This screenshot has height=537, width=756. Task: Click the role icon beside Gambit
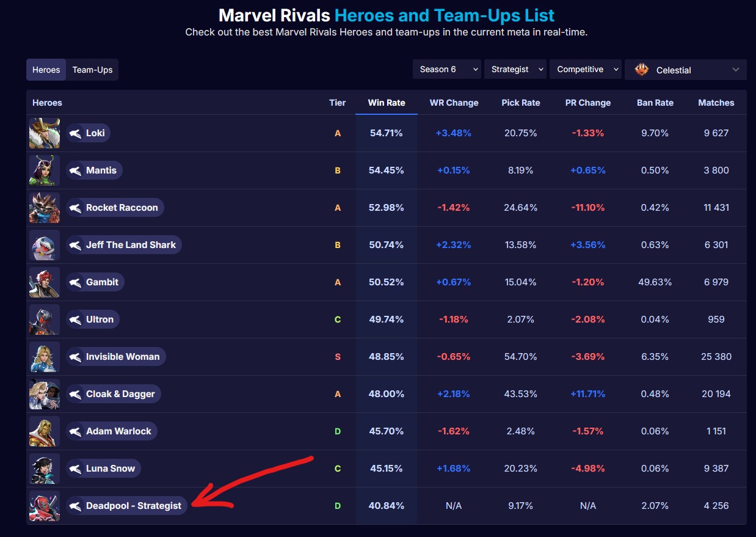click(x=75, y=282)
